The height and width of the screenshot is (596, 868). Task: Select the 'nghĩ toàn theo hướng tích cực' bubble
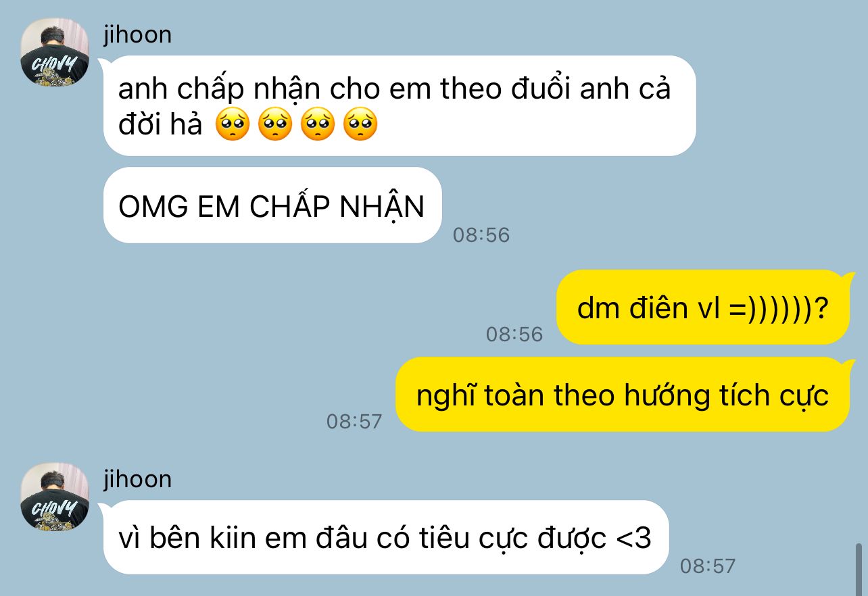click(x=623, y=394)
